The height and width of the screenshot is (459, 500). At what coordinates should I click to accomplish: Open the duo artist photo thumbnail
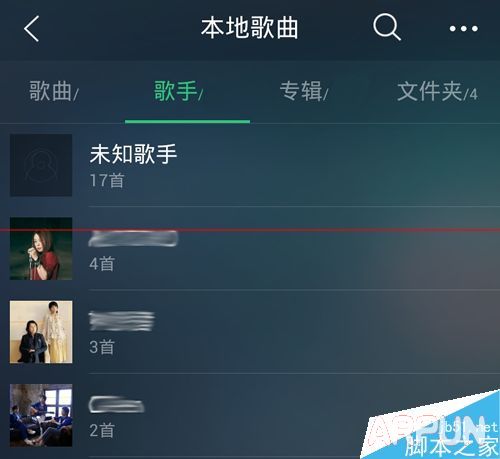click(x=41, y=332)
